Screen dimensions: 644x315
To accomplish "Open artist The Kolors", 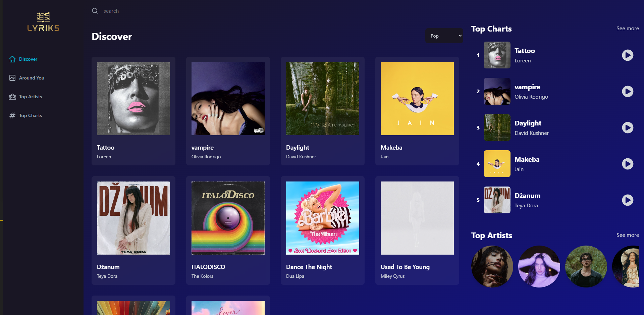I will coord(202,276).
